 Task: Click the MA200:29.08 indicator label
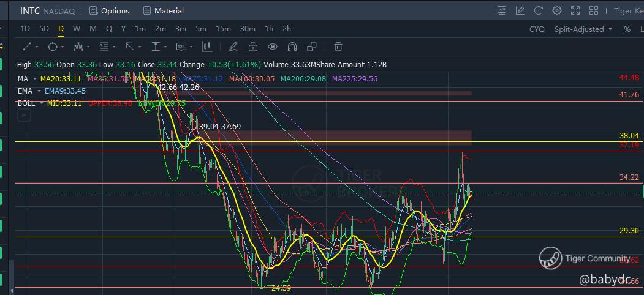click(x=303, y=78)
